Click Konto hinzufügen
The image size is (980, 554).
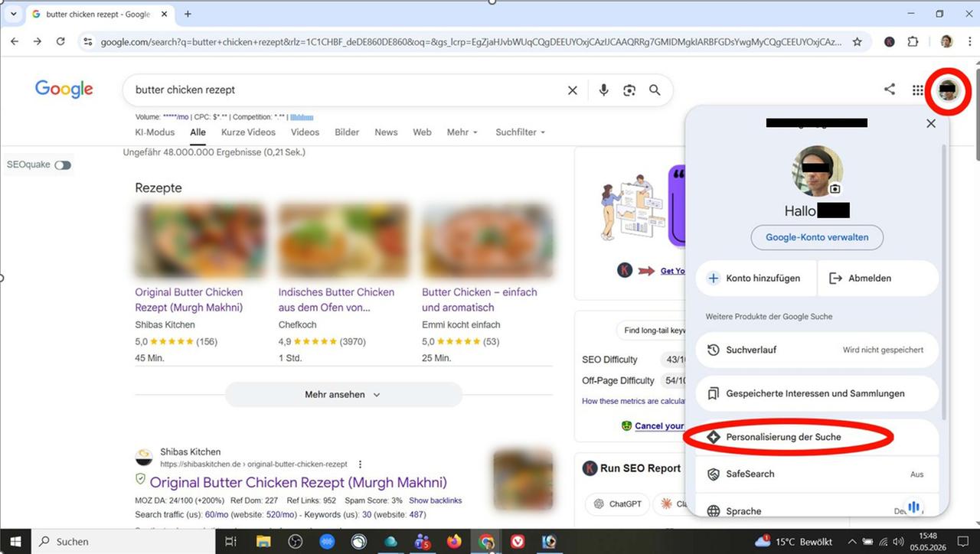[x=756, y=279]
